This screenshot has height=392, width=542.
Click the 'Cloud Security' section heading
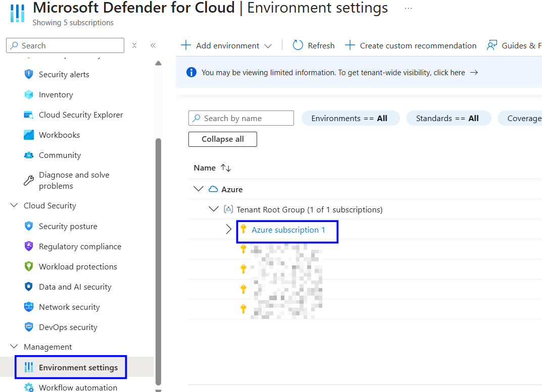pos(50,205)
